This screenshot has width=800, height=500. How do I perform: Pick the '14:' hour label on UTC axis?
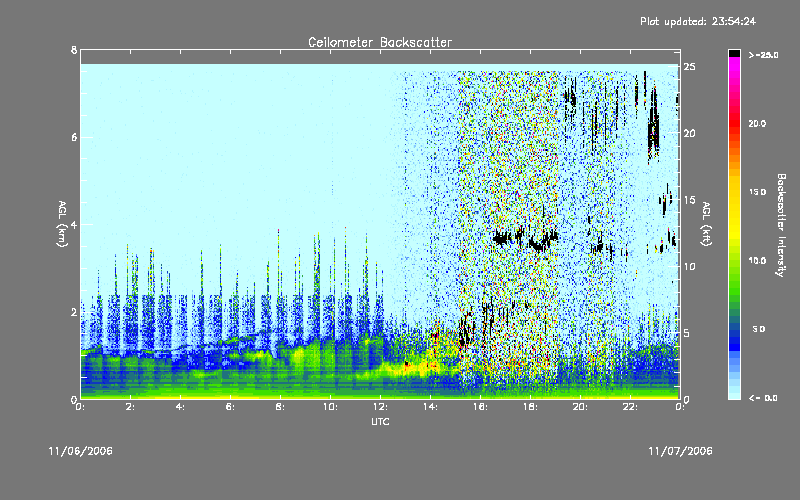click(x=430, y=407)
